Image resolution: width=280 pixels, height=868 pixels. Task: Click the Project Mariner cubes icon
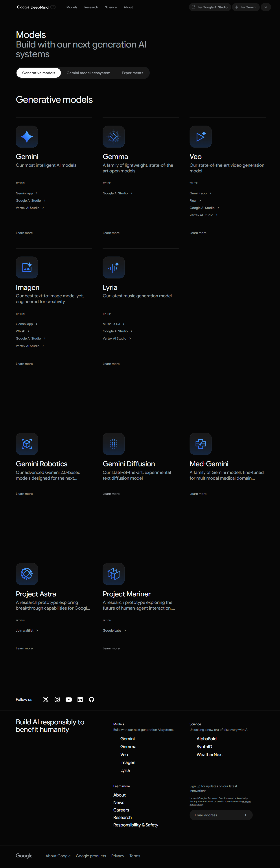coord(113,574)
